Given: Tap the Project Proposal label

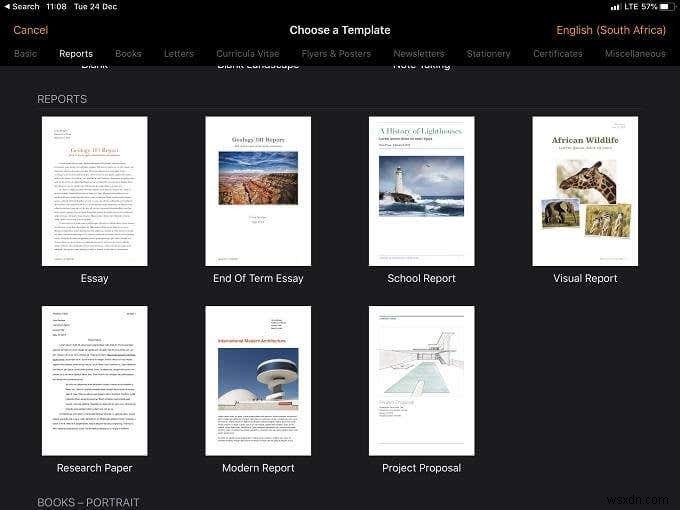Looking at the screenshot, I should [x=422, y=468].
